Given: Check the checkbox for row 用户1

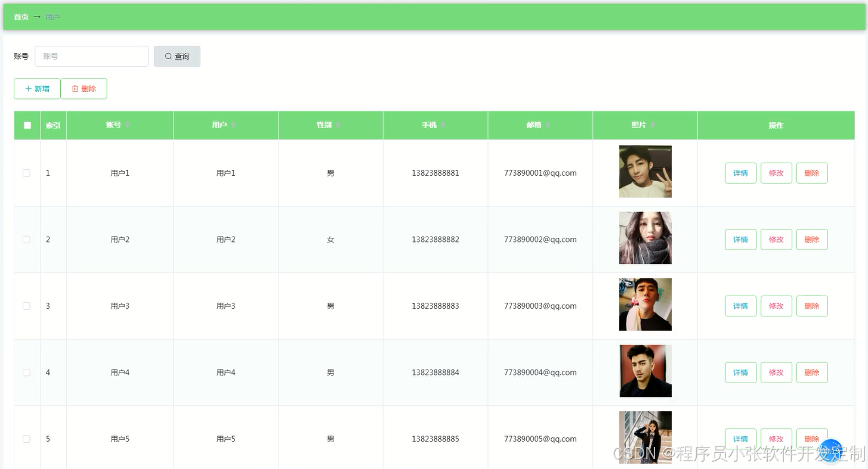Looking at the screenshot, I should point(26,173).
